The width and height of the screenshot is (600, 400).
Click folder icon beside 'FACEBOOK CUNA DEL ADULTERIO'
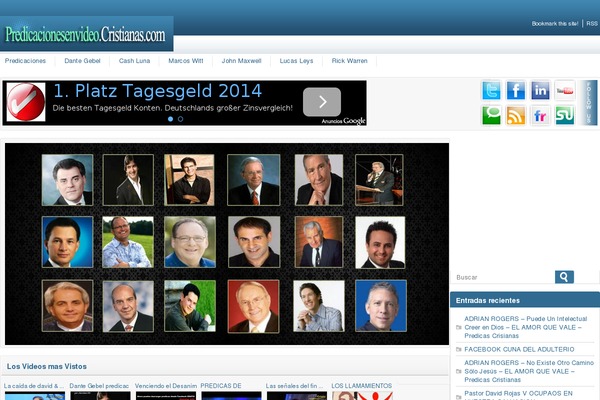point(458,349)
